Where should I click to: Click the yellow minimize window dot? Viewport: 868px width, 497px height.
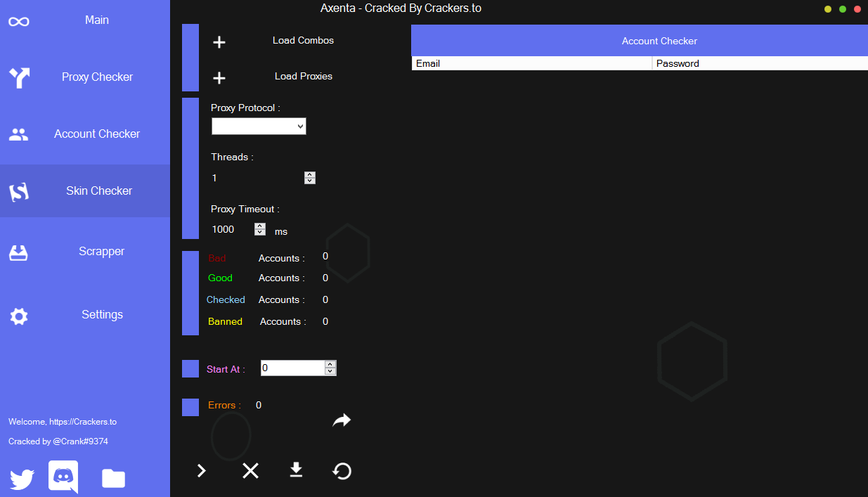(828, 9)
